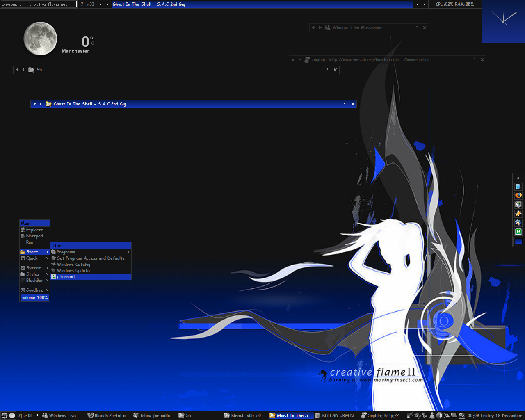
Task: Click the blue F icon in the dock
Action: (x=518, y=242)
